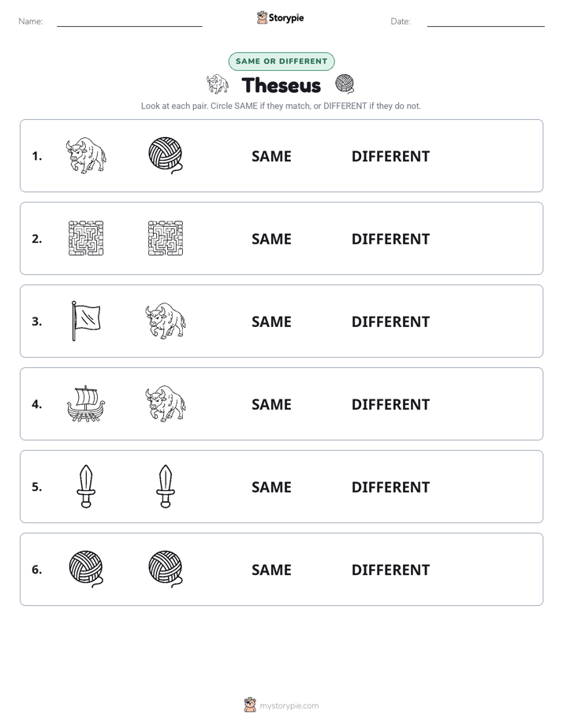This screenshot has width=563, height=728.
Task: Click the ship icon in row 4
Action: (x=86, y=403)
